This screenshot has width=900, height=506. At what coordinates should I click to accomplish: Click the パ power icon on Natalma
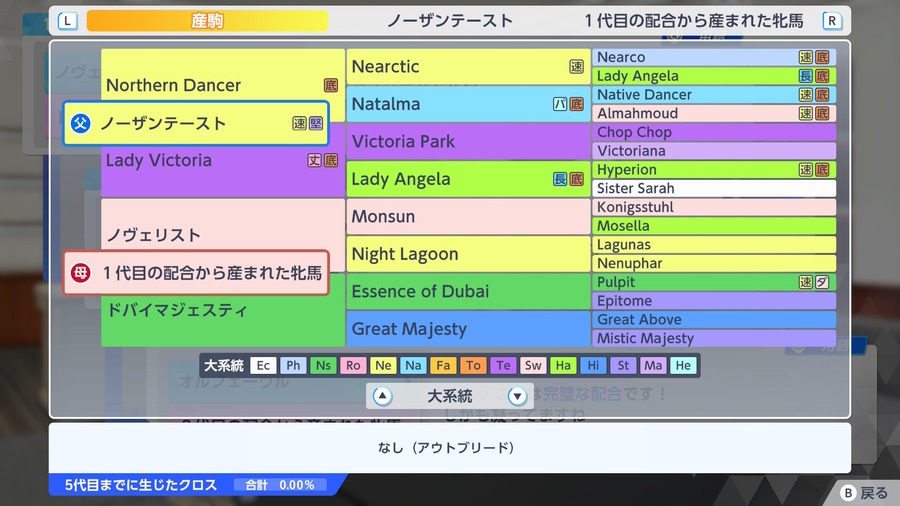pyautogui.click(x=560, y=104)
